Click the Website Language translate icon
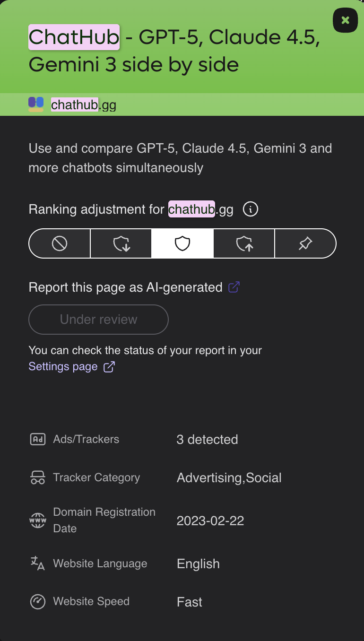The width and height of the screenshot is (364, 641). 38,563
